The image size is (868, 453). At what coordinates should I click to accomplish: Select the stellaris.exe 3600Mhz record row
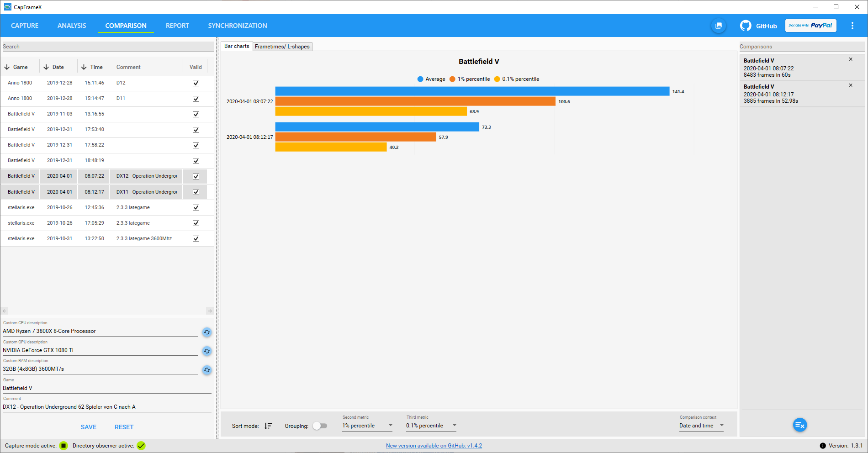tap(107, 239)
